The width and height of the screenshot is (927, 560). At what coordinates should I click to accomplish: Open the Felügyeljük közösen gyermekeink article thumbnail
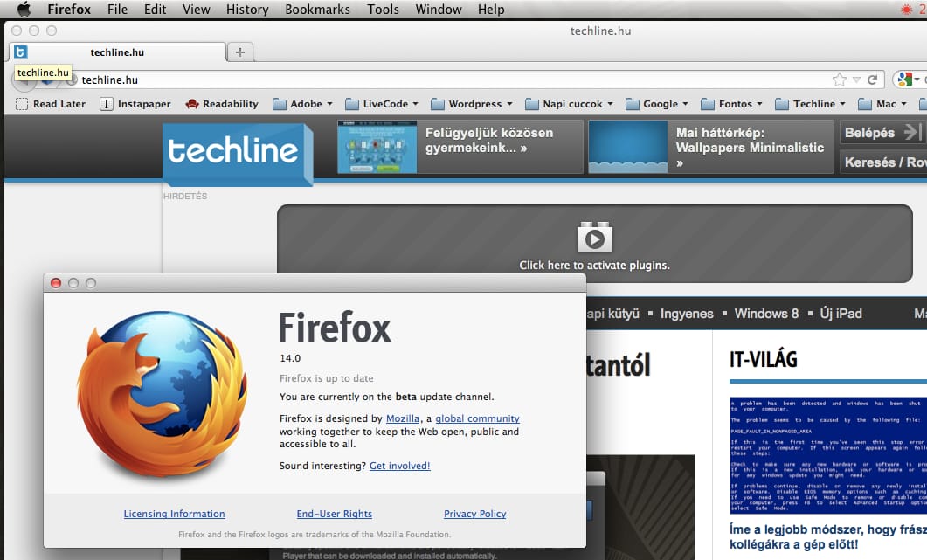tap(377, 147)
